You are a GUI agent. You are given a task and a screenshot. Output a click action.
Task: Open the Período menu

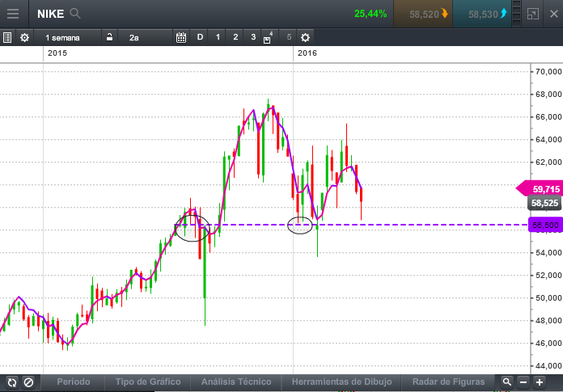coord(74,381)
